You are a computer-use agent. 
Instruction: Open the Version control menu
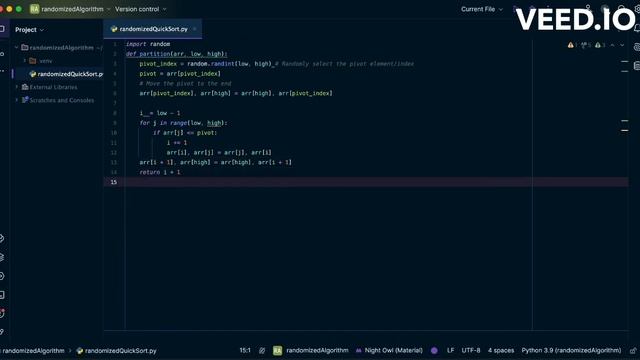pyautogui.click(x=140, y=9)
